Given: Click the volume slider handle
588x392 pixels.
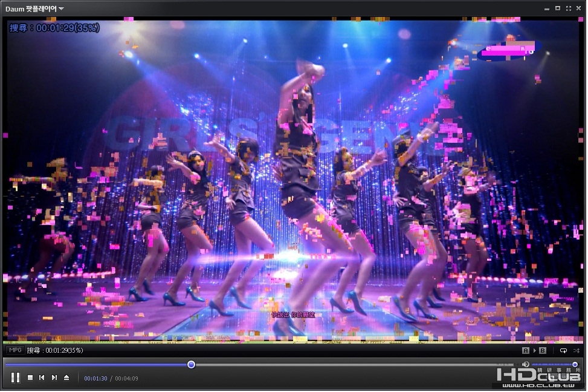Looking at the screenshot, I should tap(575, 365).
